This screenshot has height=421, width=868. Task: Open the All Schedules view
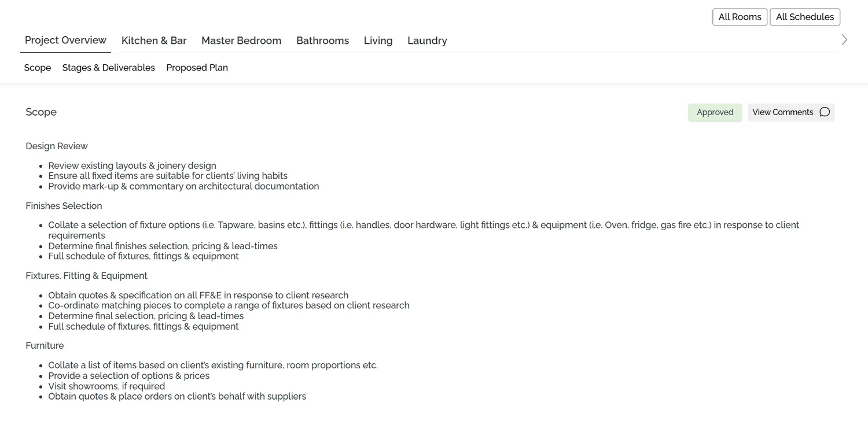coord(804,17)
